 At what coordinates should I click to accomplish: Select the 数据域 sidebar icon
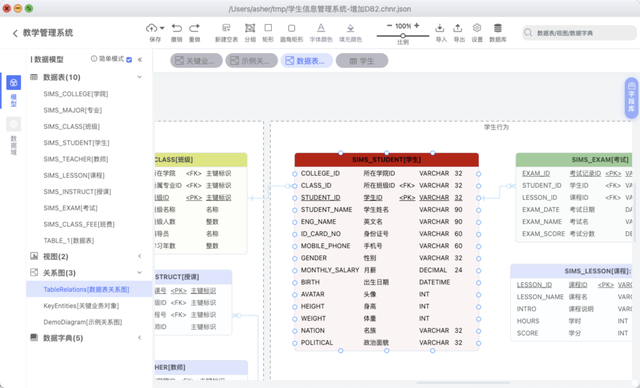click(x=13, y=124)
